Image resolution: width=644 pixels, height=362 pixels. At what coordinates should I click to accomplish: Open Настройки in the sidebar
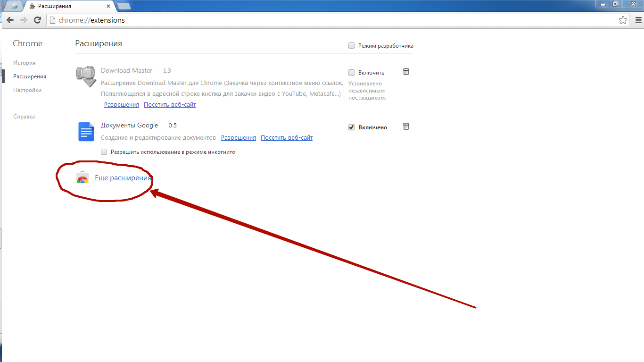(27, 90)
